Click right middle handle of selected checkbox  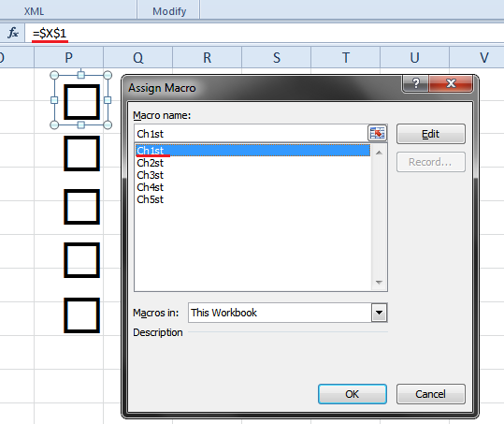coord(108,100)
